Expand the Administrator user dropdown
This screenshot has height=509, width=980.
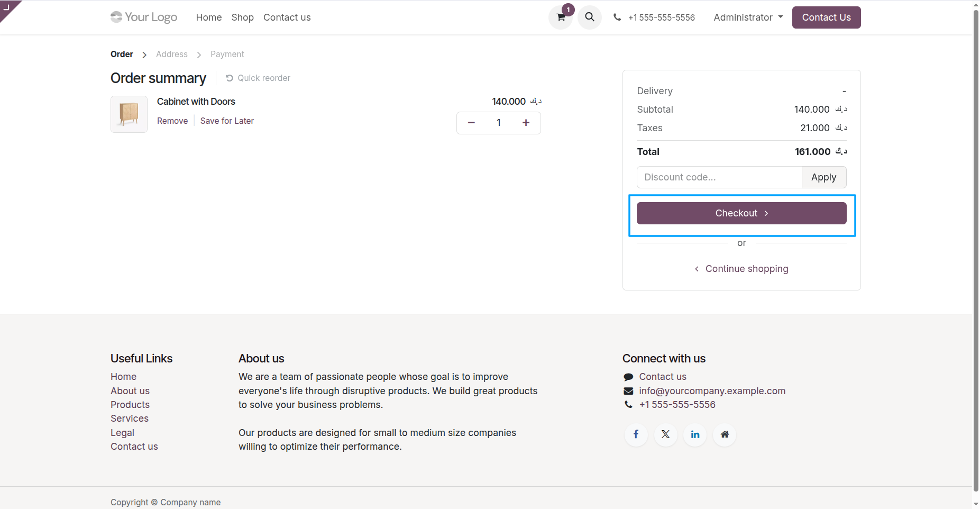748,17
